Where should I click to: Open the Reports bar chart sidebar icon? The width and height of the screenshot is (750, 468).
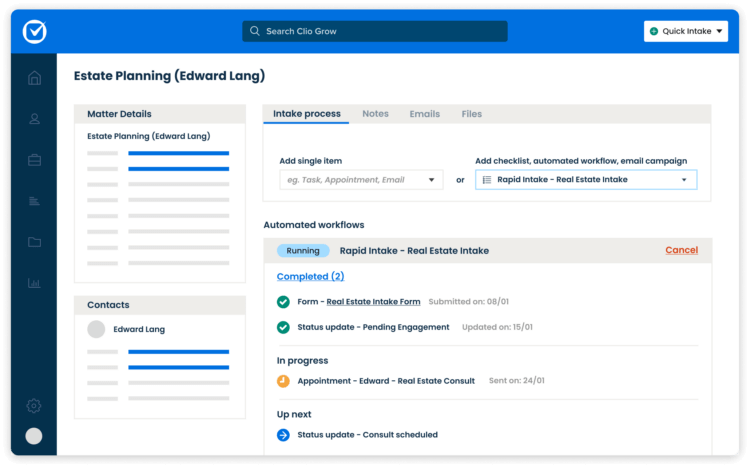pos(34,283)
